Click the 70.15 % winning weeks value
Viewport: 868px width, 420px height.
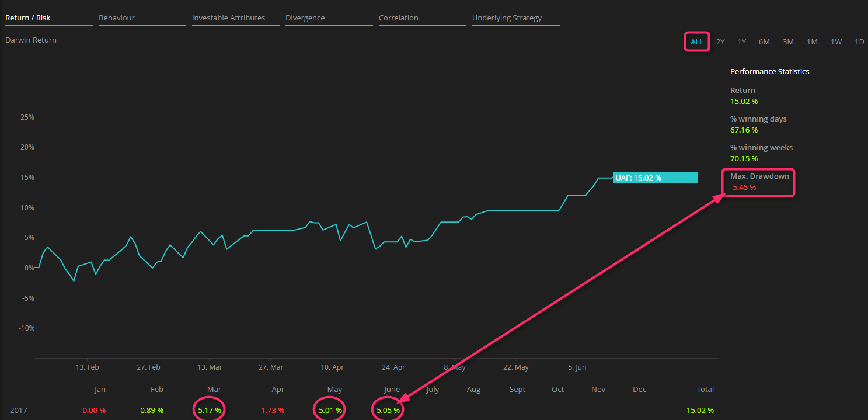pos(744,158)
